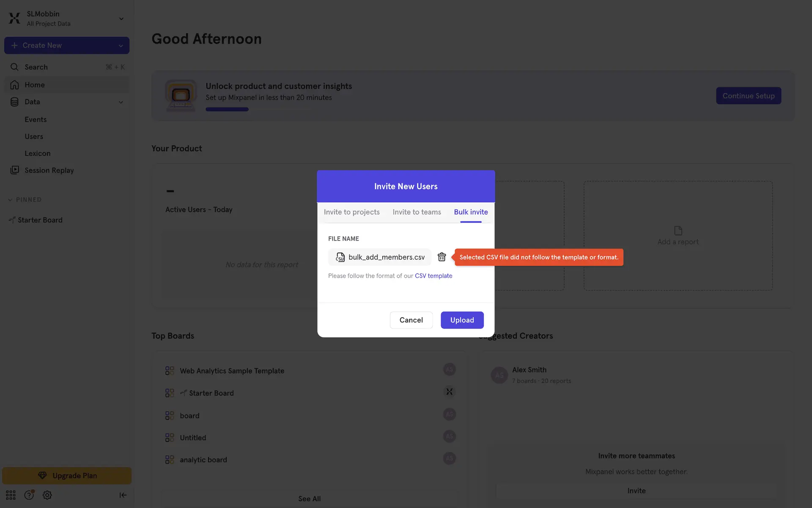The height and width of the screenshot is (508, 812).
Task: Collapse the sidebar with arrow icon
Action: click(123, 495)
